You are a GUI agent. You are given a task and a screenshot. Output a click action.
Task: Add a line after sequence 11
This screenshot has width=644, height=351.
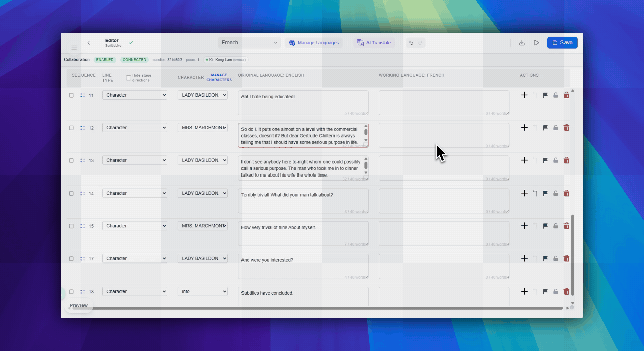point(524,95)
